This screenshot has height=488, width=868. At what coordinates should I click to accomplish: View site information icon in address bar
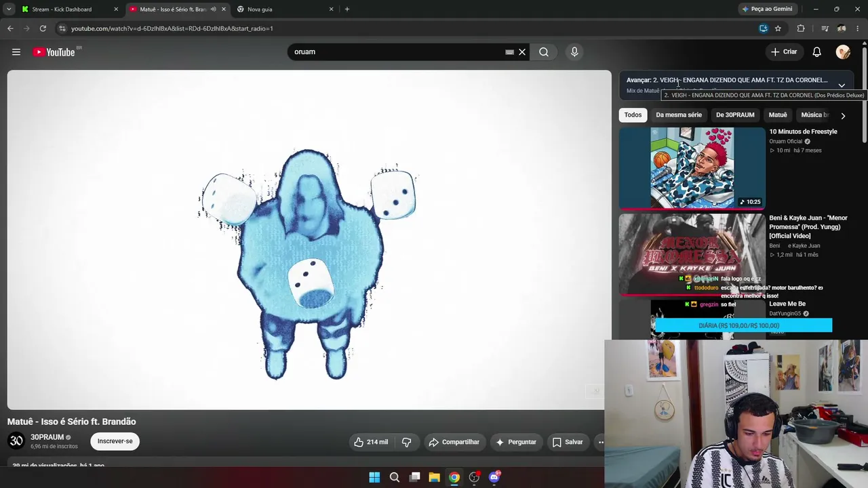point(62,28)
